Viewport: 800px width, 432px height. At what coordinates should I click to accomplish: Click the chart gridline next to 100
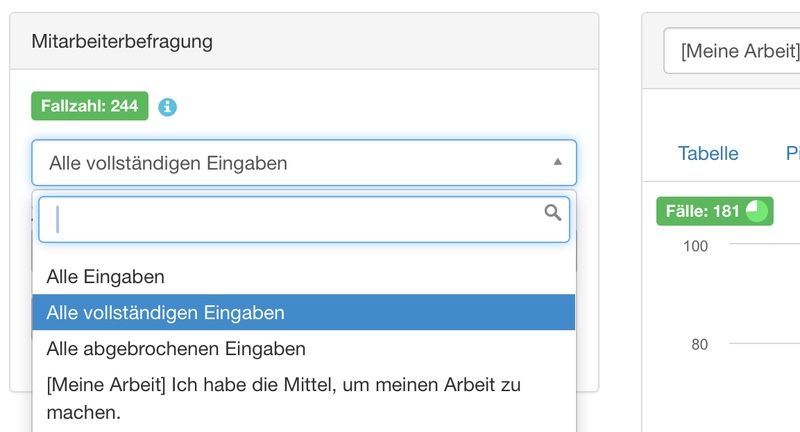tap(765, 245)
